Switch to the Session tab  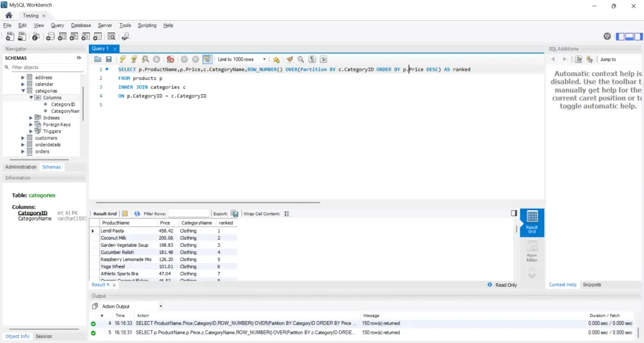[x=44, y=337]
